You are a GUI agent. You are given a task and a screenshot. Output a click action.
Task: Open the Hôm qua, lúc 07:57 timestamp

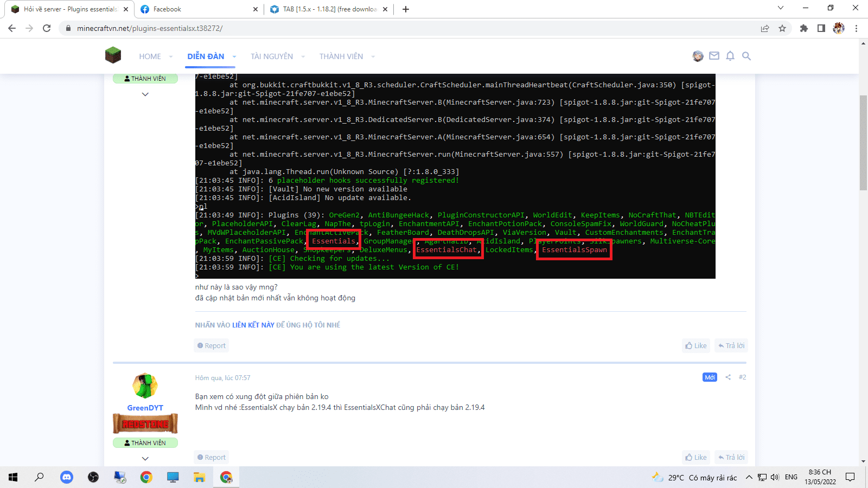tap(222, 378)
